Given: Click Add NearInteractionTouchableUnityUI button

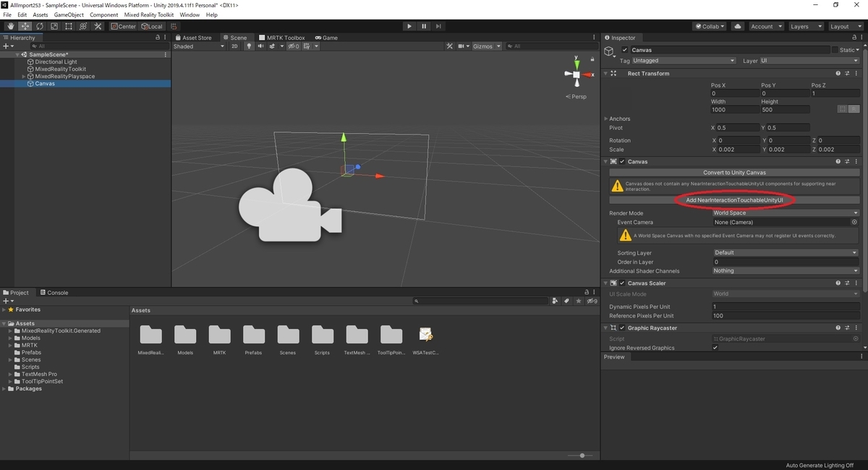Looking at the screenshot, I should tap(734, 200).
